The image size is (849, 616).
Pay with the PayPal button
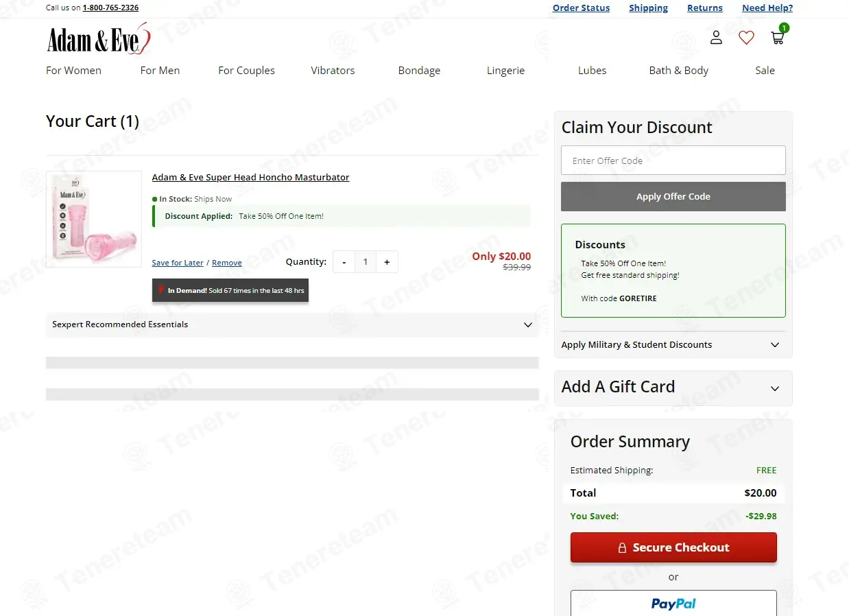673,603
